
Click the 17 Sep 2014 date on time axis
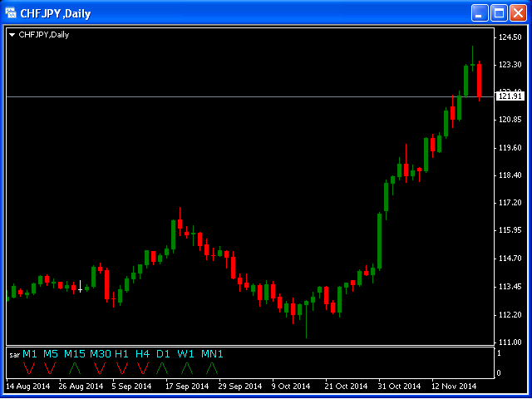[x=186, y=387]
